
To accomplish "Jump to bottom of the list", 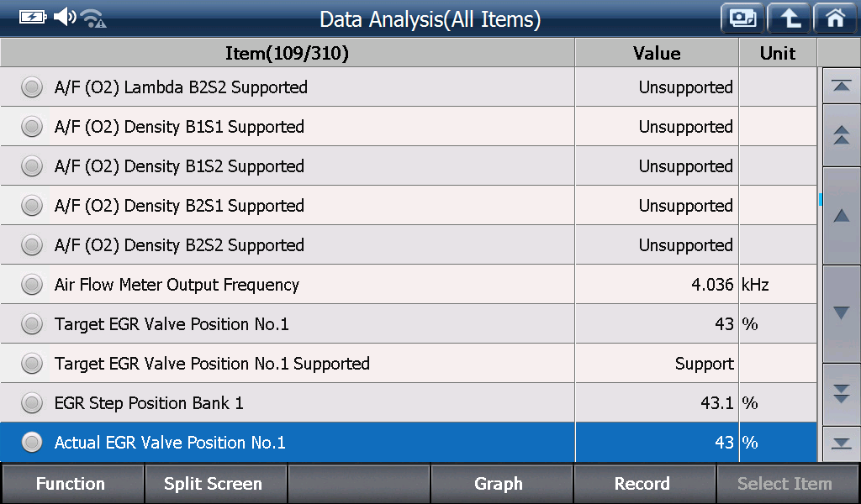I will (841, 444).
